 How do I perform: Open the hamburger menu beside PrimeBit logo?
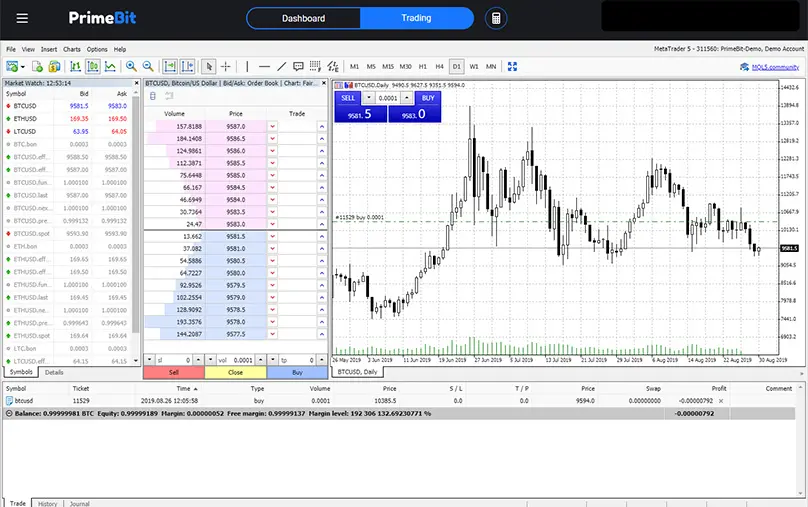pyautogui.click(x=22, y=19)
